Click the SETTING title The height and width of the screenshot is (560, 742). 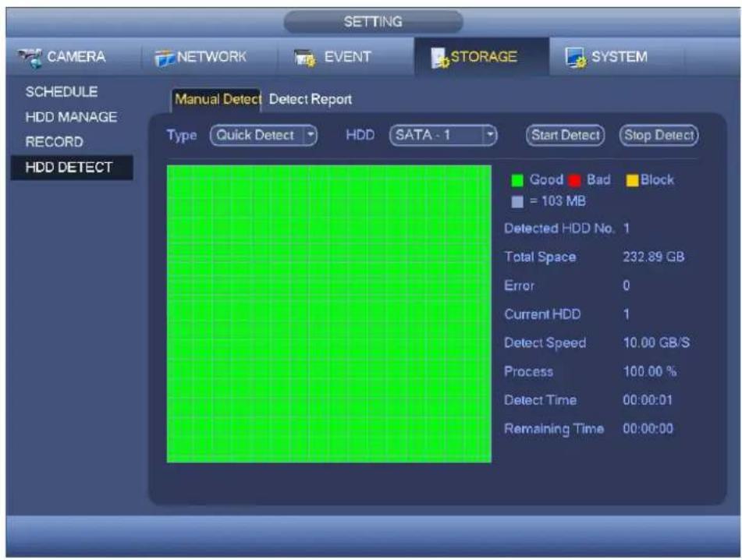(373, 22)
